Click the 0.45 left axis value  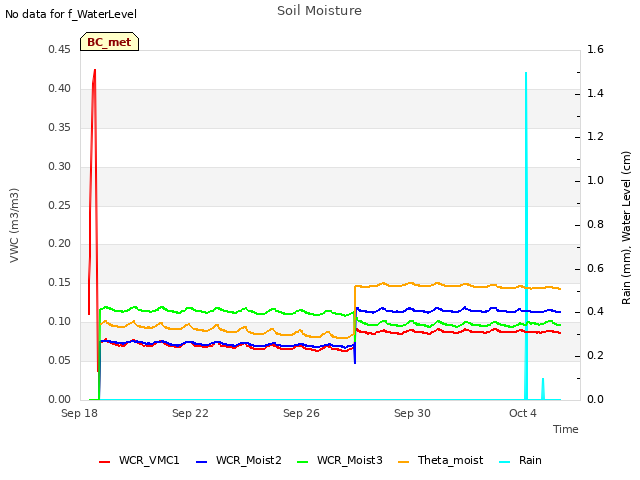[x=59, y=50]
